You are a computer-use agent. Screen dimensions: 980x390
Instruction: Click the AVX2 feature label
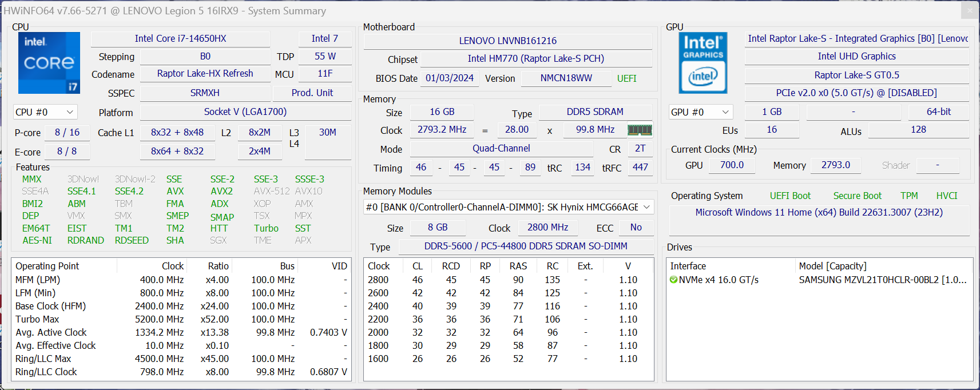click(221, 192)
